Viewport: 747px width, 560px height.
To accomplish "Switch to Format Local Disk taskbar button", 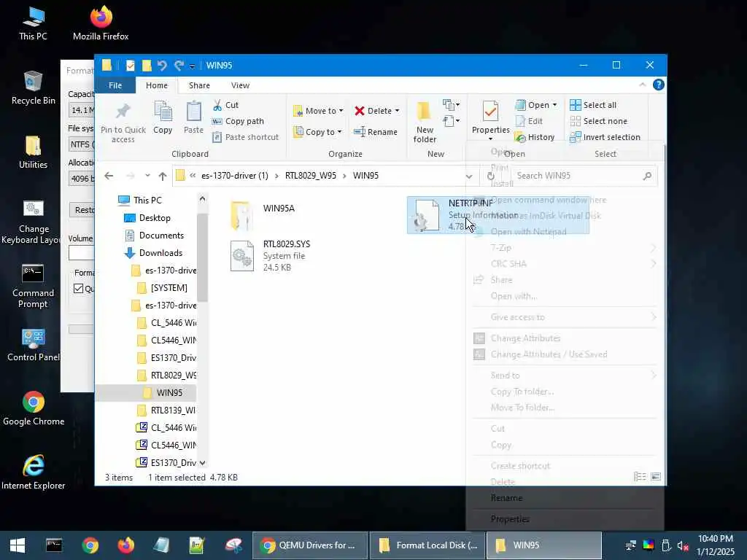I will (x=427, y=545).
